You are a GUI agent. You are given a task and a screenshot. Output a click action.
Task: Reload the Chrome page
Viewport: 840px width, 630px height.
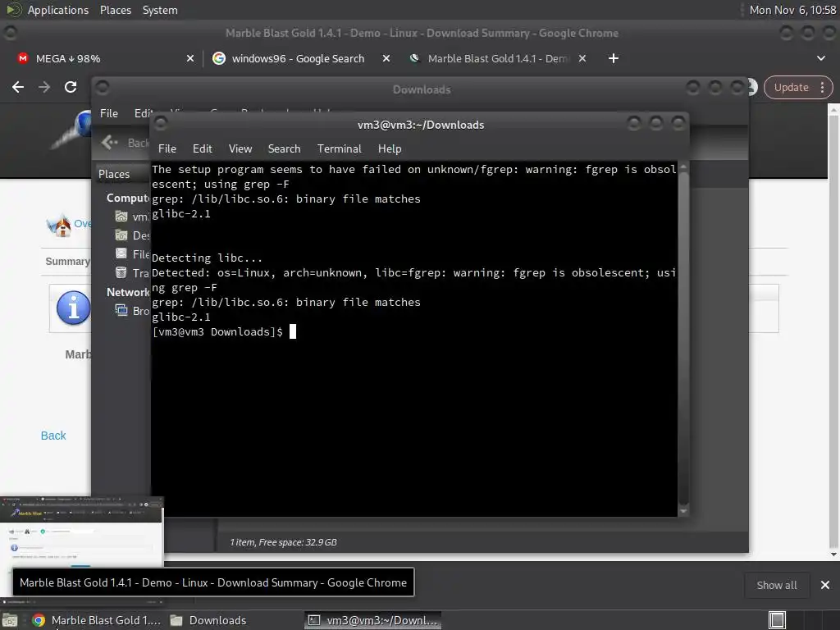[x=71, y=87]
